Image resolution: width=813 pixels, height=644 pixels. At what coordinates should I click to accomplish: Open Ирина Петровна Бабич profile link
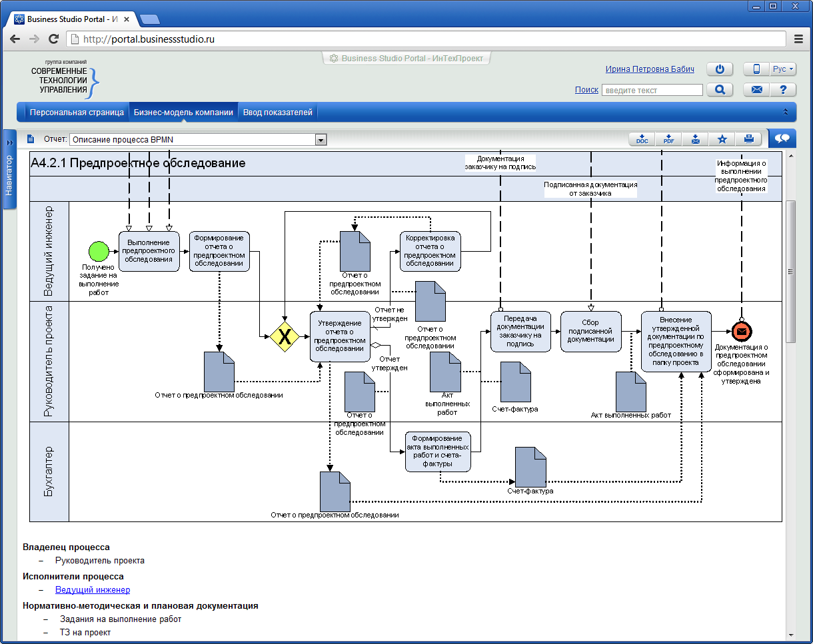pos(650,69)
